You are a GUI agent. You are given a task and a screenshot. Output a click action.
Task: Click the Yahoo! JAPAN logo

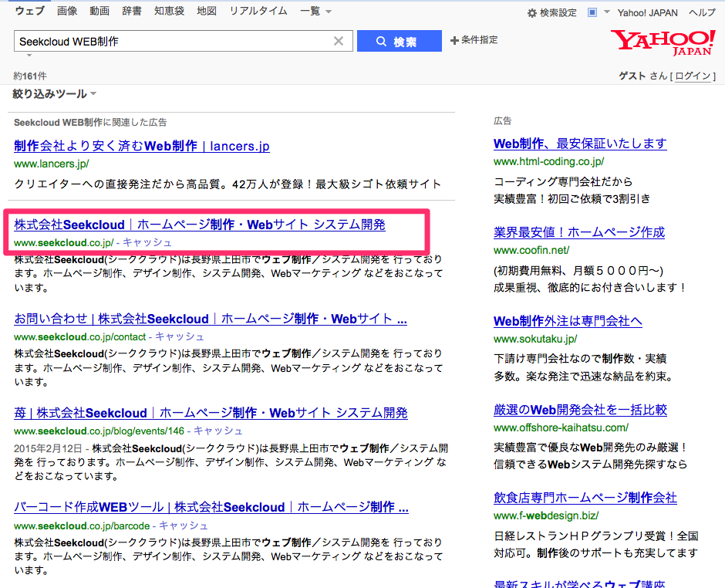pos(663,42)
